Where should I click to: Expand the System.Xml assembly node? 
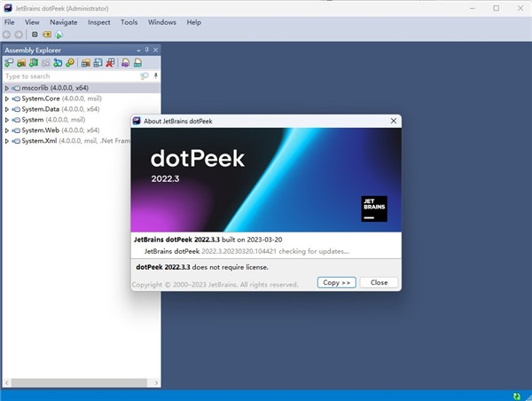click(x=7, y=141)
